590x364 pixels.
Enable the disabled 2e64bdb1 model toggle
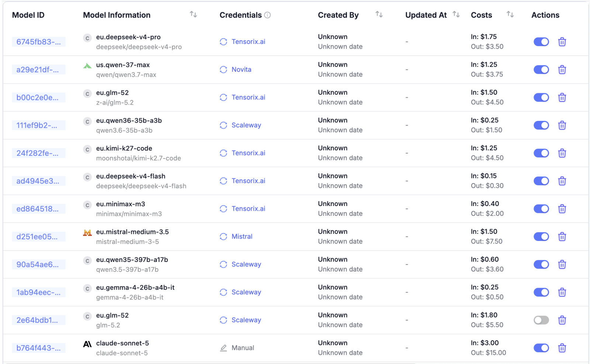click(x=541, y=320)
